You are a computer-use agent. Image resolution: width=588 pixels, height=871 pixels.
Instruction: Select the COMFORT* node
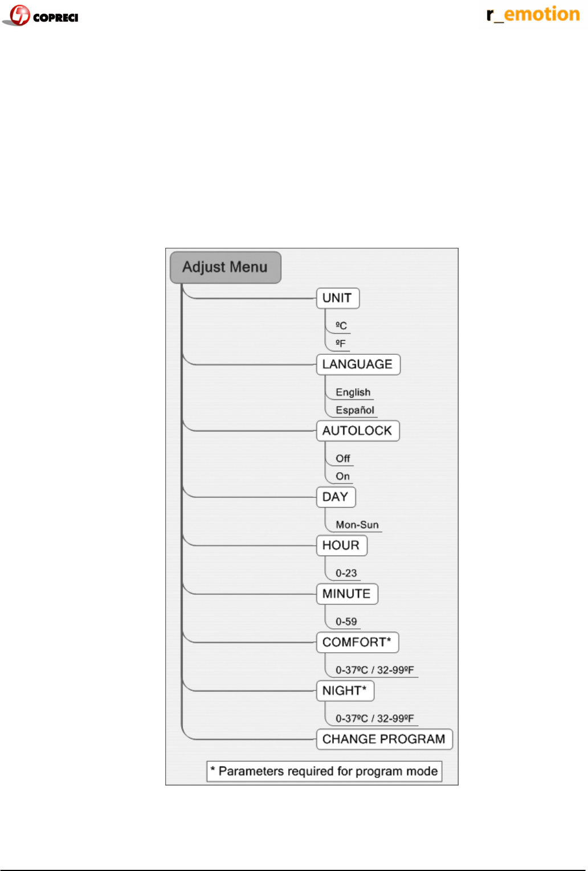tap(357, 642)
